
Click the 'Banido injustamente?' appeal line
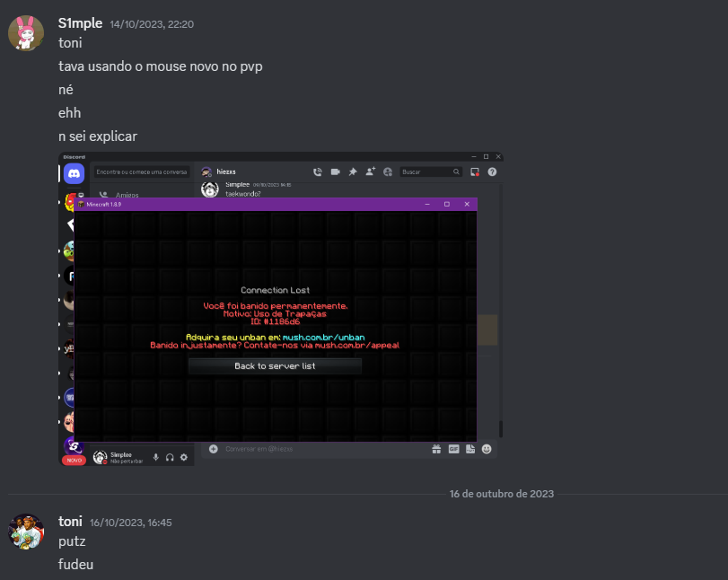(275, 346)
